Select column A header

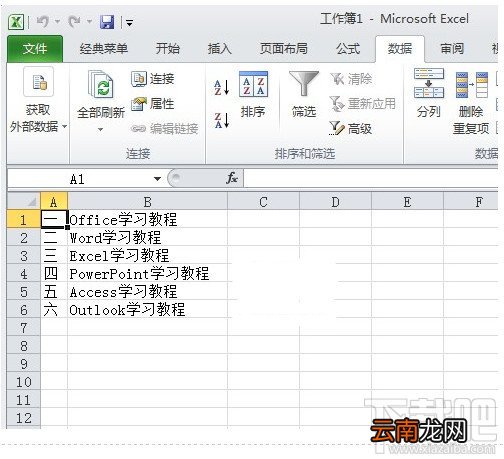[54, 202]
